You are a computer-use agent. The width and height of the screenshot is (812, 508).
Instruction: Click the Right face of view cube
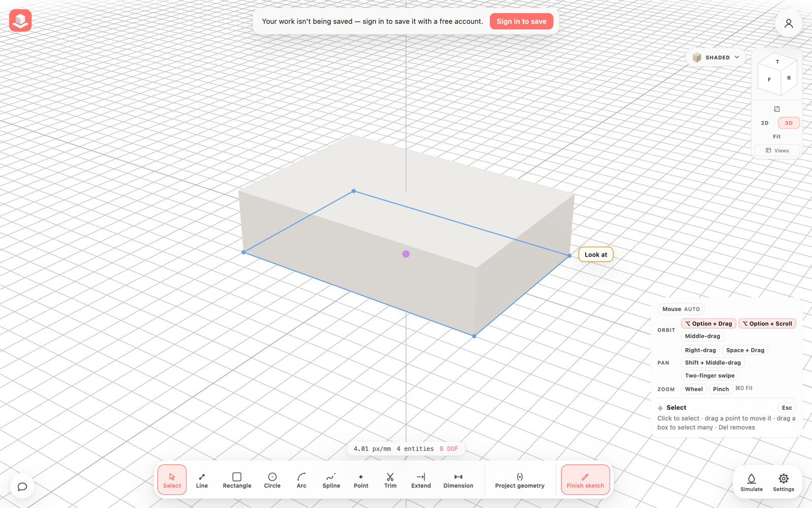coord(789,78)
